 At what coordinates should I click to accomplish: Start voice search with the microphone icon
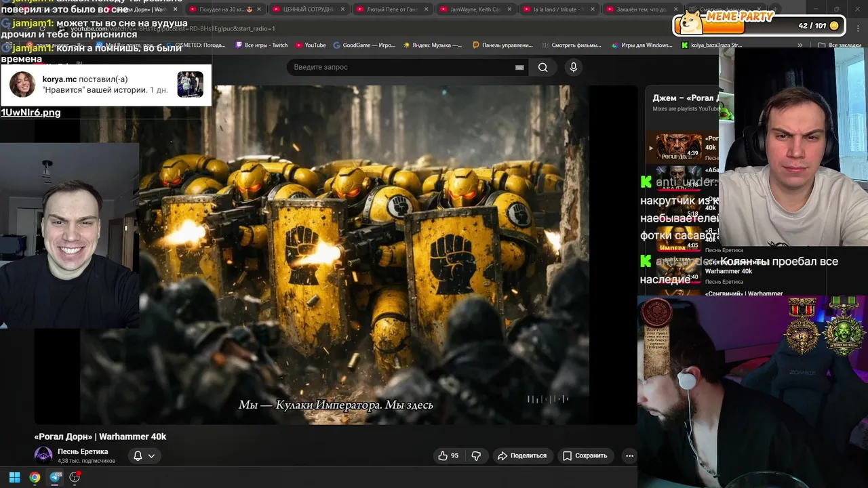click(573, 67)
